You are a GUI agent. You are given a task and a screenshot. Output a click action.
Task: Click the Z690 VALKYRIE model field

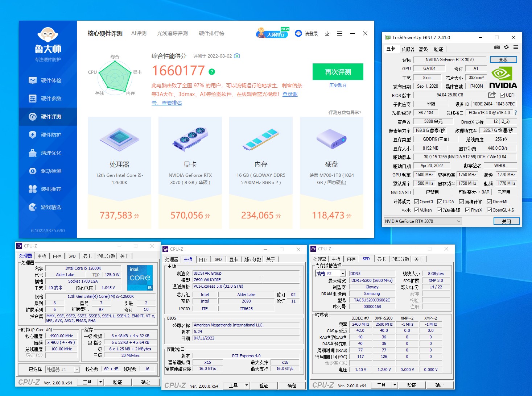coord(227,280)
